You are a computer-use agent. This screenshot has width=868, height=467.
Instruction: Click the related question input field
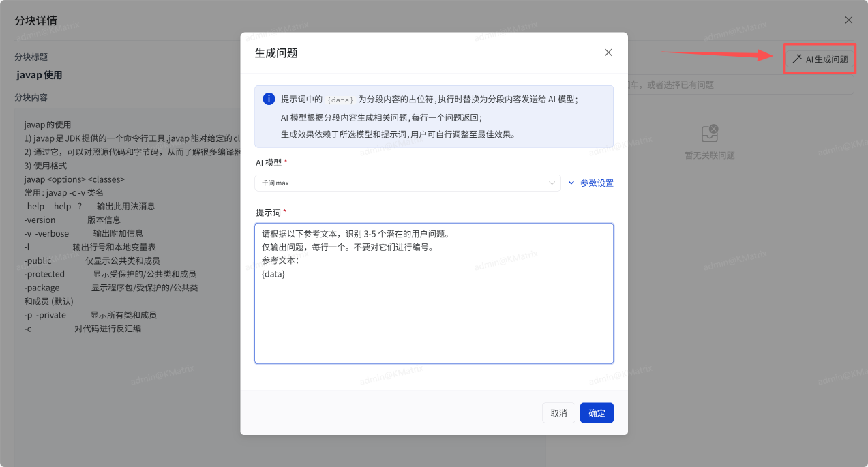[736, 85]
